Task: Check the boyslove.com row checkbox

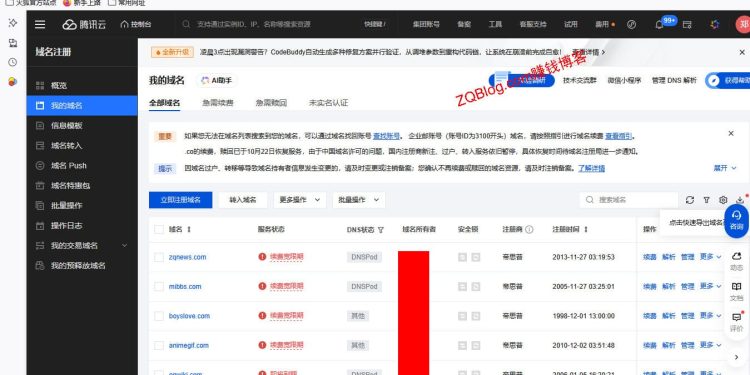Action: (x=159, y=316)
